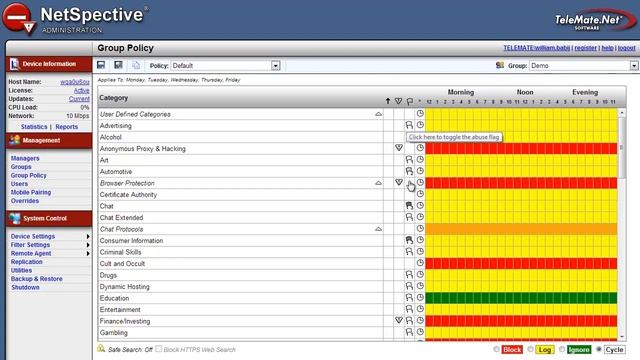Toggle the abuse flag for Automotive
The image size is (640, 360).
pos(409,171)
